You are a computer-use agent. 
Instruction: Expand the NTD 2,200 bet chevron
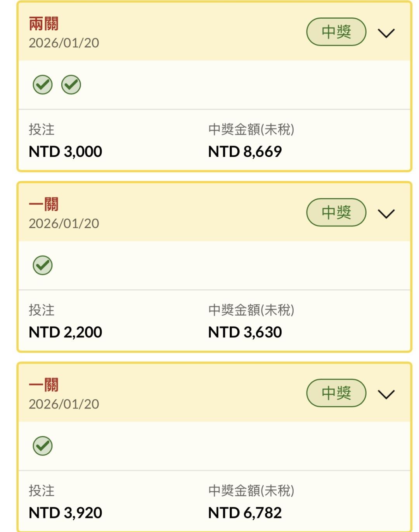coord(386,214)
